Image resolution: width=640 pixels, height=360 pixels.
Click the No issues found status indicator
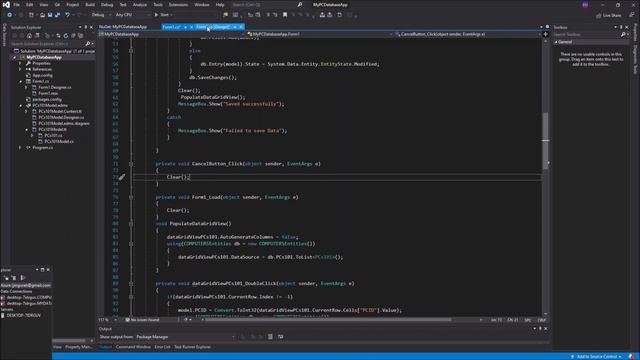[x=142, y=320]
